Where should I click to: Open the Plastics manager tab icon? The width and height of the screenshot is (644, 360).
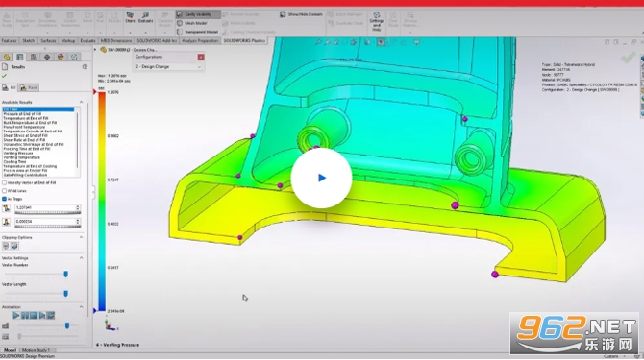click(x=74, y=57)
